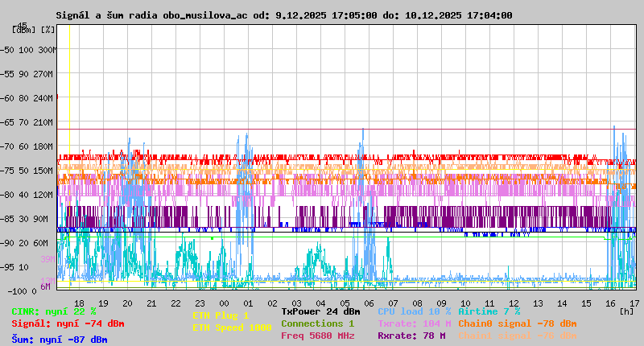The height and width of the screenshot is (346, 644).
Task: Click the '[h]' hour unit label
Action: pyautogui.click(x=626, y=312)
